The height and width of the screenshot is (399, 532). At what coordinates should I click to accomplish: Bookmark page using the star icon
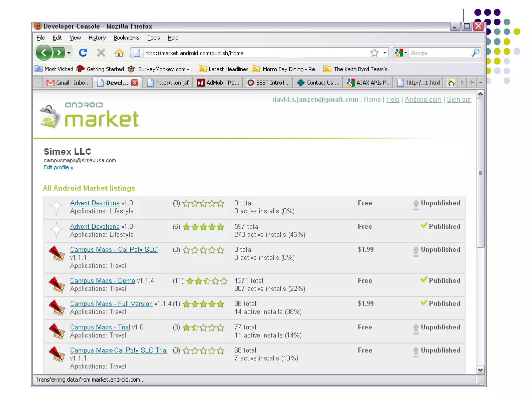(x=374, y=53)
